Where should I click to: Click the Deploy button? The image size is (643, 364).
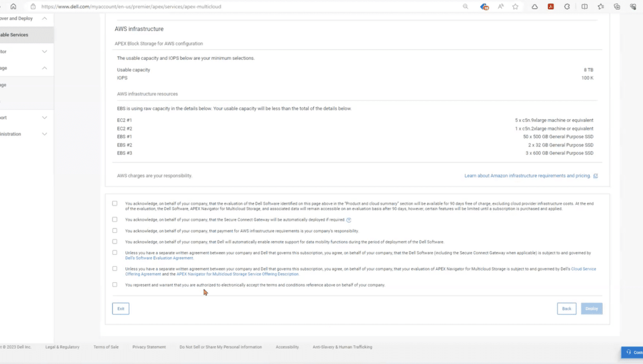tap(591, 309)
